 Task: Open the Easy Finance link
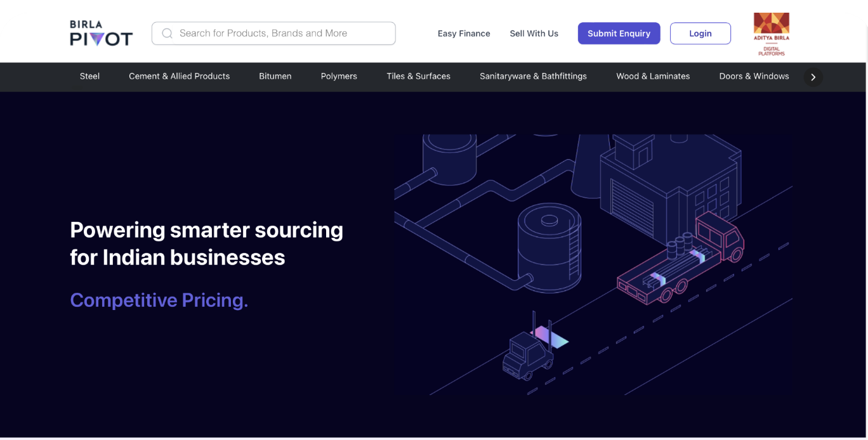(x=464, y=34)
